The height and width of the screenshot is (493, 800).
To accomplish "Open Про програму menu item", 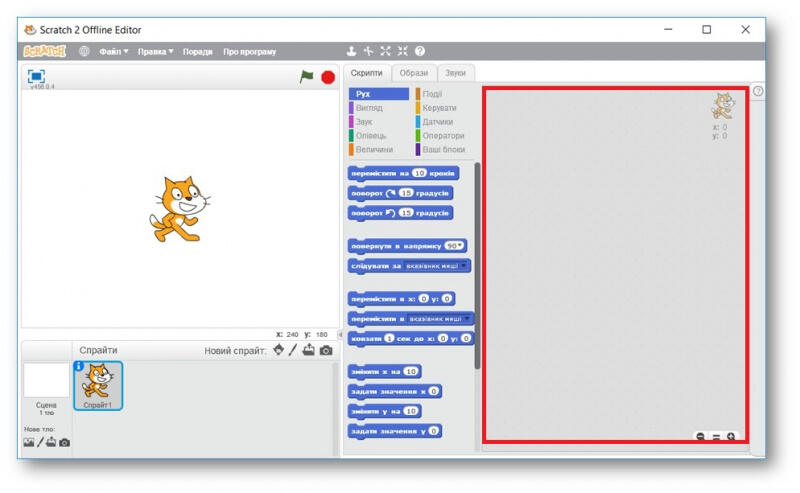I will tap(249, 52).
